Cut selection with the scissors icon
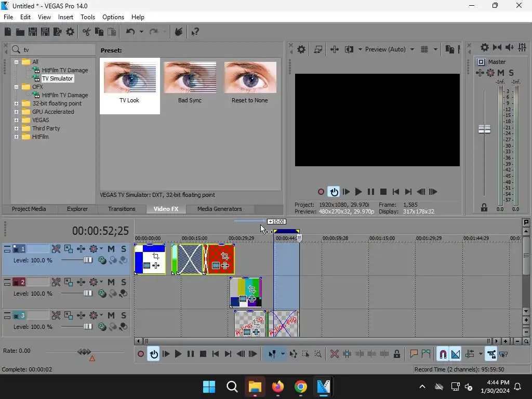The height and width of the screenshot is (399, 532). 87,32
